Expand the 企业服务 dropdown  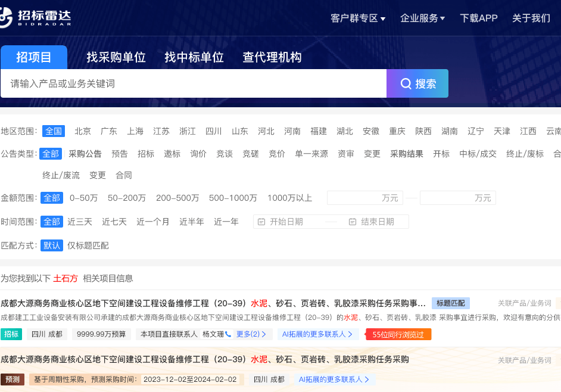pos(422,18)
